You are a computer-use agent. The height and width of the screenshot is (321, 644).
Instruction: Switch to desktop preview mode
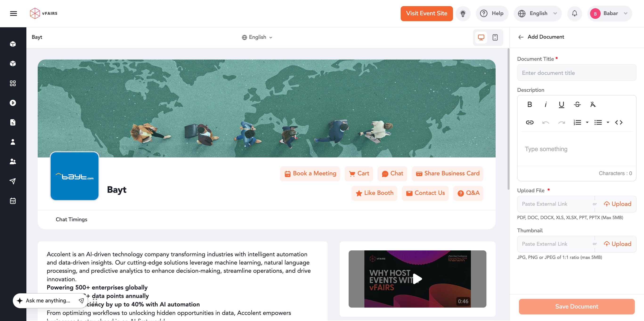click(481, 37)
